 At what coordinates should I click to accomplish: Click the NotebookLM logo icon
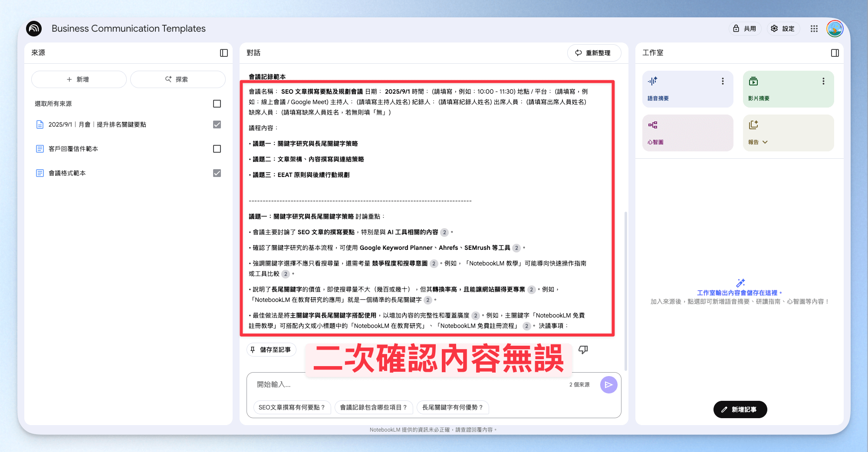pos(34,29)
